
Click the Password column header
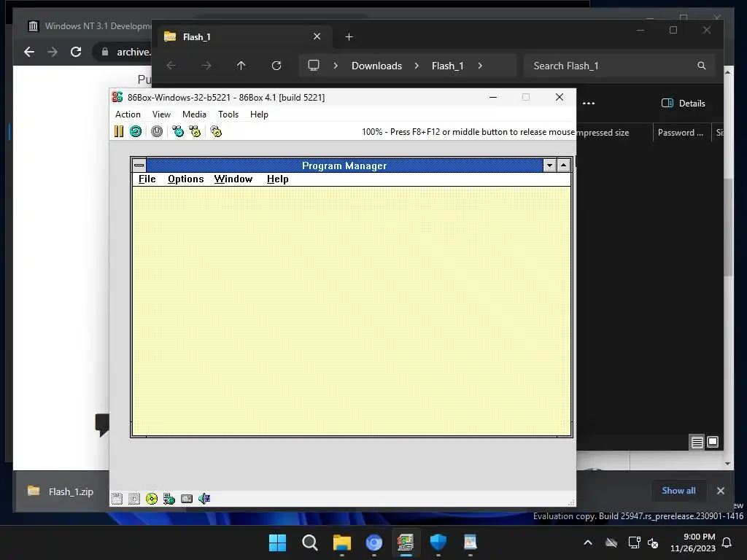pos(681,133)
